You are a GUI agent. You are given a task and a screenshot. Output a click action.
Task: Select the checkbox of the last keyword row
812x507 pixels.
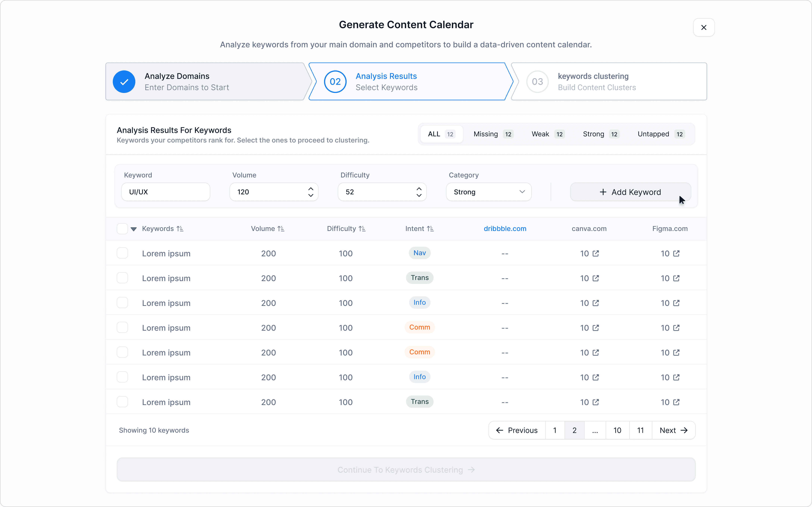122,402
